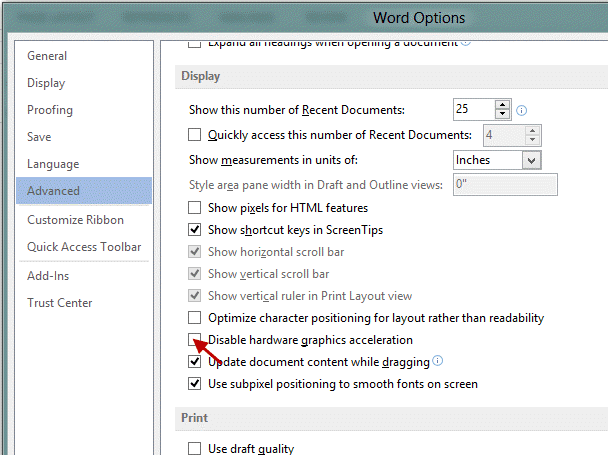
Task: Open Customize Ribbon settings
Action: (x=76, y=220)
